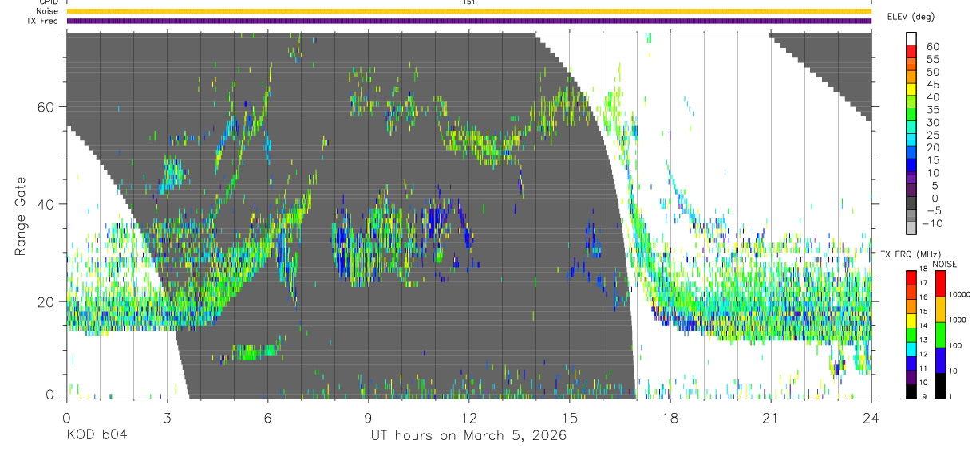Click the 35 label on ELEV scale

click(x=933, y=110)
